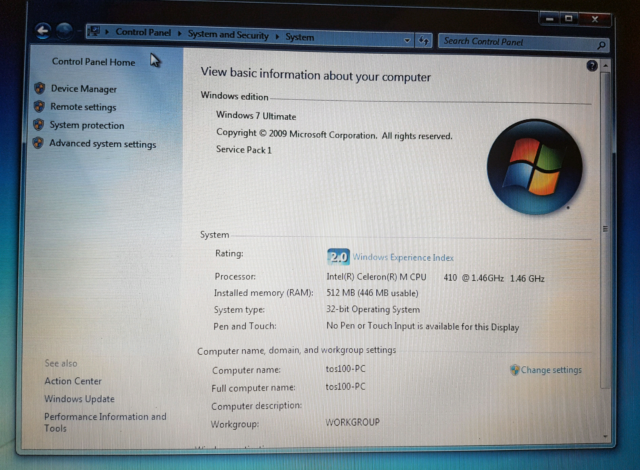Image resolution: width=640 pixels, height=470 pixels.
Task: Go back with the Back arrow button
Action: (x=43, y=31)
